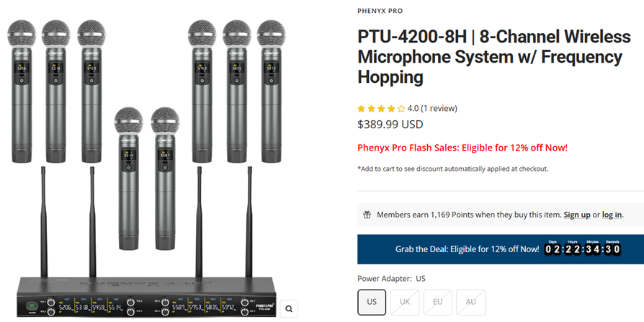The image size is (644, 322).
Task: Follow the log in link
Action: 612,215
